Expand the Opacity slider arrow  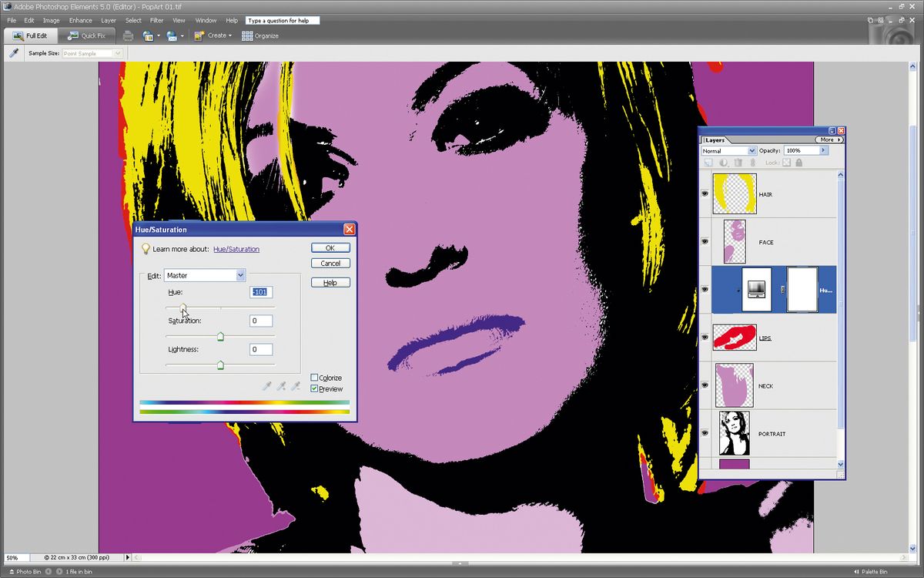pyautogui.click(x=825, y=150)
